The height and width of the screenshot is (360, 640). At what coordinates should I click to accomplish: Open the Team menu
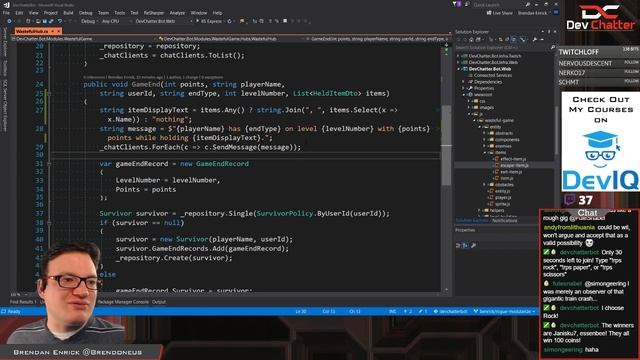tap(103, 13)
